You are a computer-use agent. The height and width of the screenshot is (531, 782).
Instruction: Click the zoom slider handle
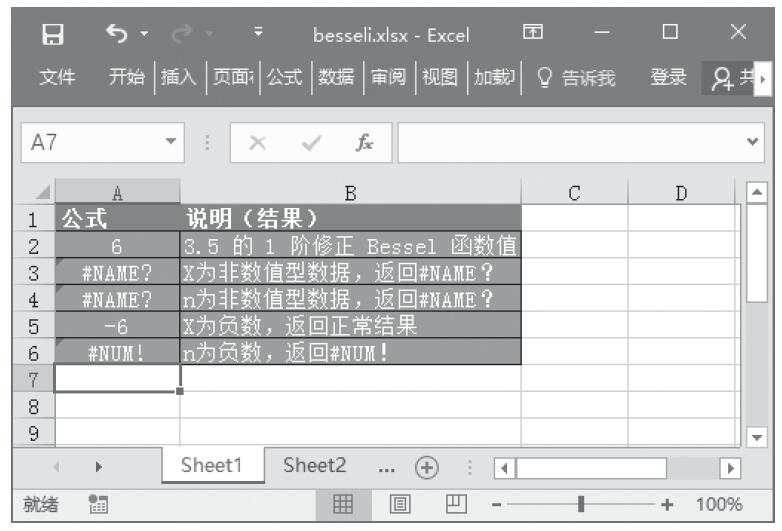581,504
